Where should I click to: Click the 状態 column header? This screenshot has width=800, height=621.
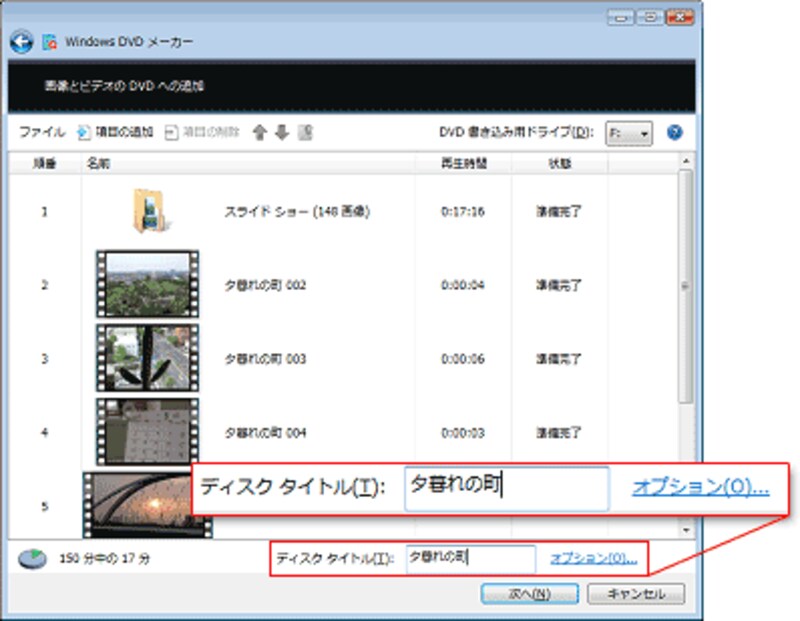pos(558,162)
